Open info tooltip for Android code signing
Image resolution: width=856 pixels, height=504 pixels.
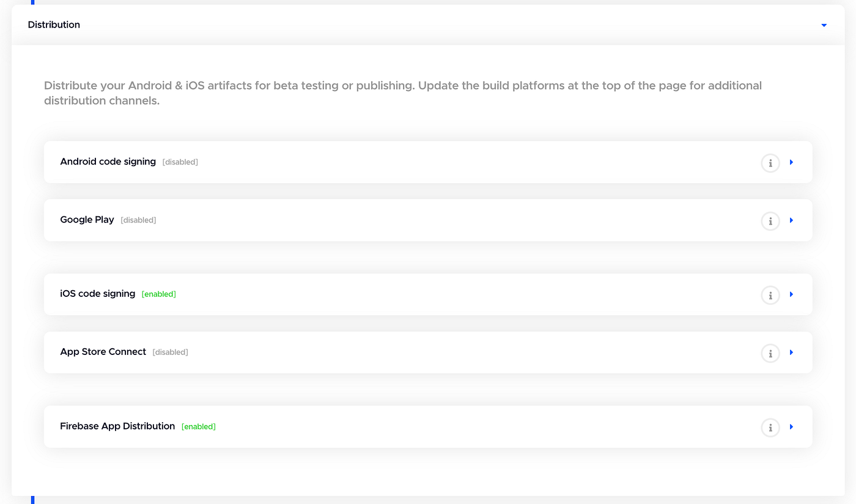(770, 163)
